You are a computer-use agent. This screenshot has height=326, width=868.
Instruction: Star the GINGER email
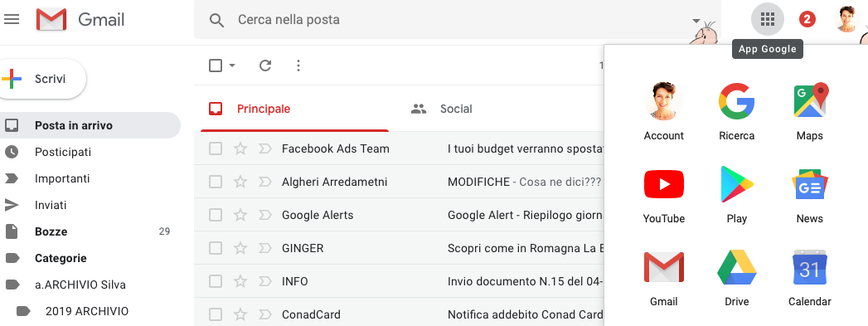point(240,248)
